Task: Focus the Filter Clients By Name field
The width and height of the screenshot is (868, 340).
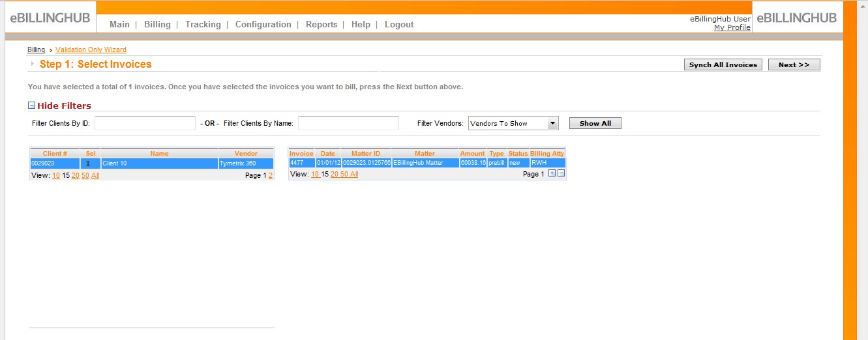Action: (x=348, y=123)
